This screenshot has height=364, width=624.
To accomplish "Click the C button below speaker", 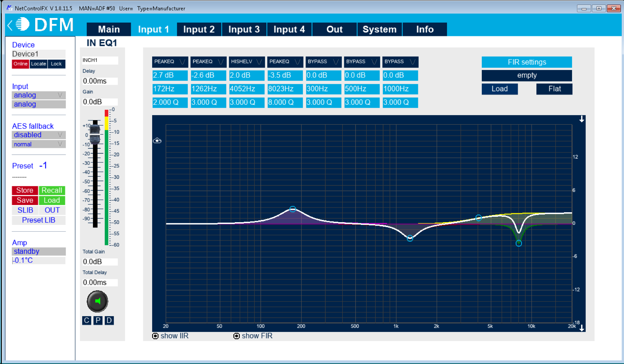I will point(86,320).
